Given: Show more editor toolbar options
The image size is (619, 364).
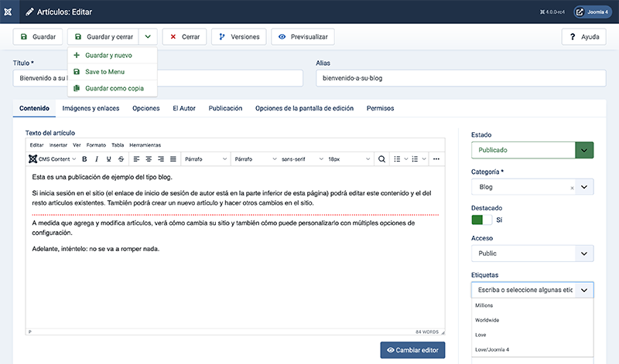Looking at the screenshot, I should pyautogui.click(x=436, y=159).
